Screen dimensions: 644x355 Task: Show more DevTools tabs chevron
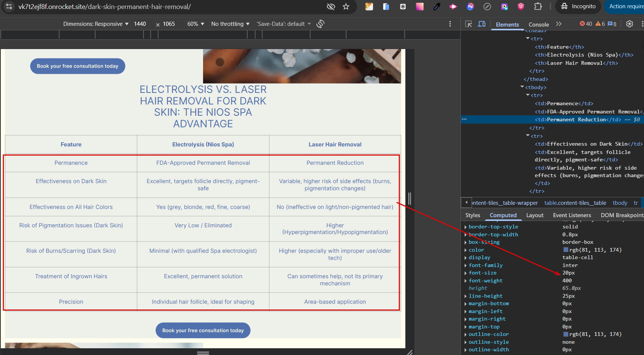(x=559, y=24)
